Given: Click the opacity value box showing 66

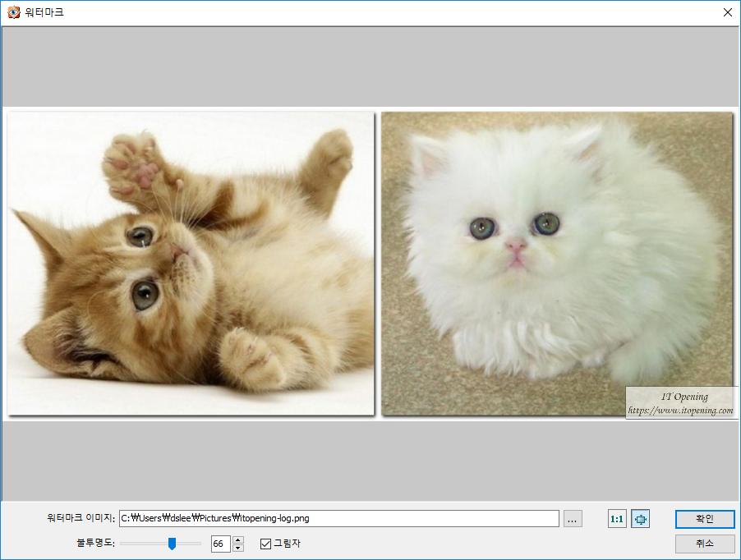Looking at the screenshot, I should pyautogui.click(x=220, y=544).
